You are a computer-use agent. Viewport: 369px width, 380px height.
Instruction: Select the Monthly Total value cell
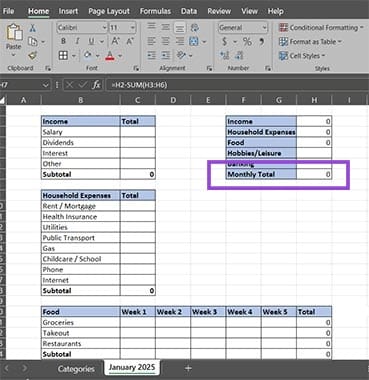tap(314, 174)
